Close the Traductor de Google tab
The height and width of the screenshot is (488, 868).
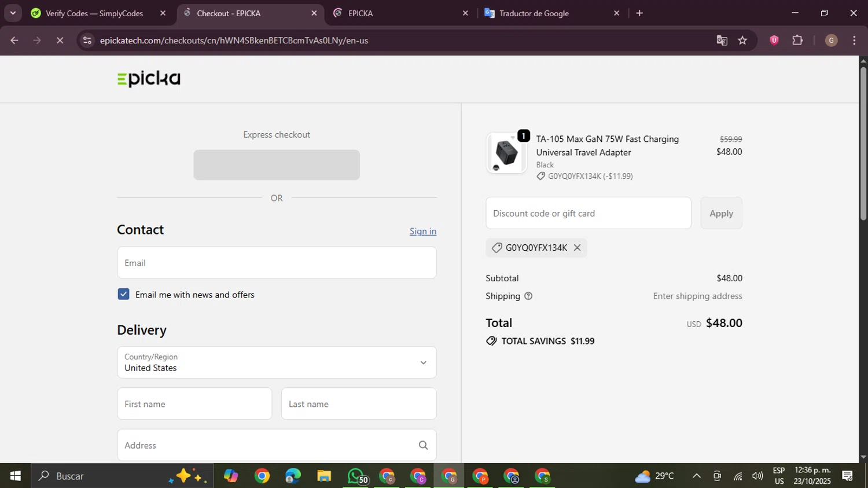tap(616, 13)
